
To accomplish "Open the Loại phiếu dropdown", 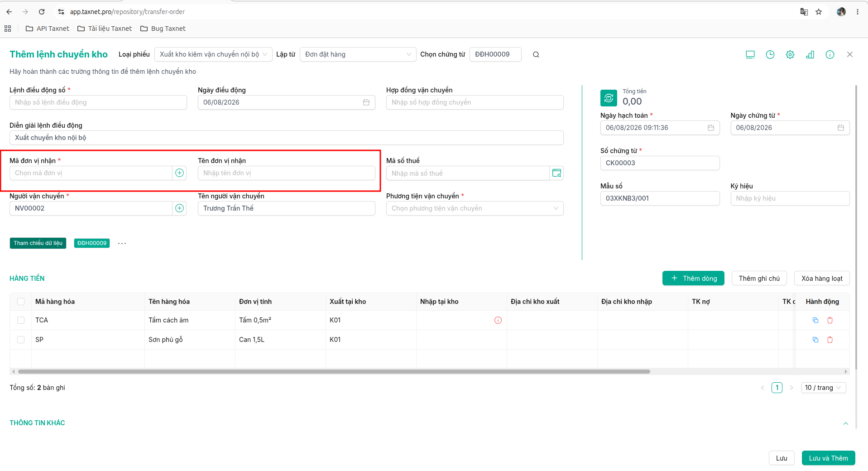I will (x=213, y=54).
